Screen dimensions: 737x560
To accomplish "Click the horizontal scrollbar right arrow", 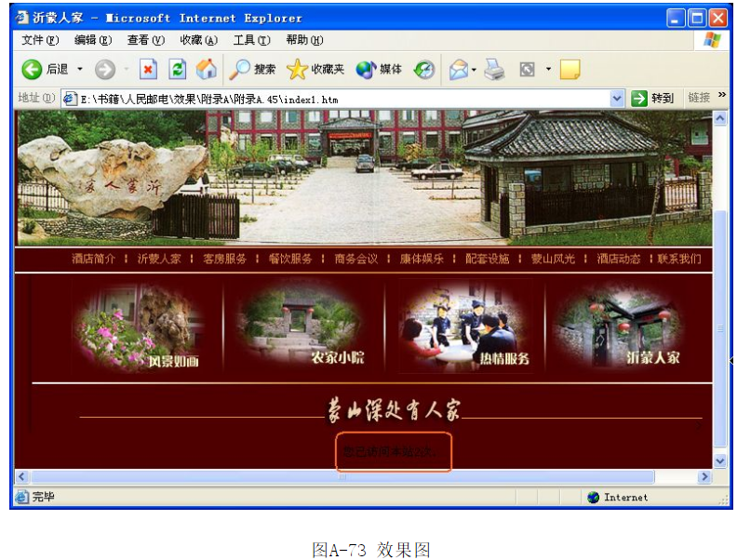I will (704, 477).
